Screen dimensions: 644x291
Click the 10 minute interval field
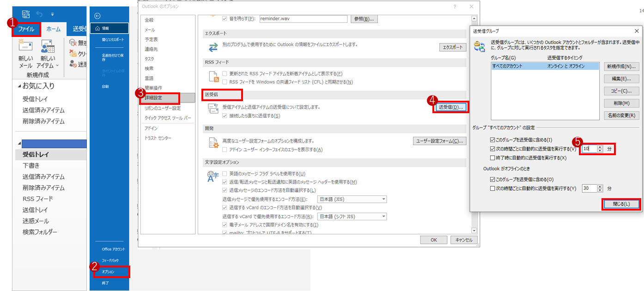point(589,149)
